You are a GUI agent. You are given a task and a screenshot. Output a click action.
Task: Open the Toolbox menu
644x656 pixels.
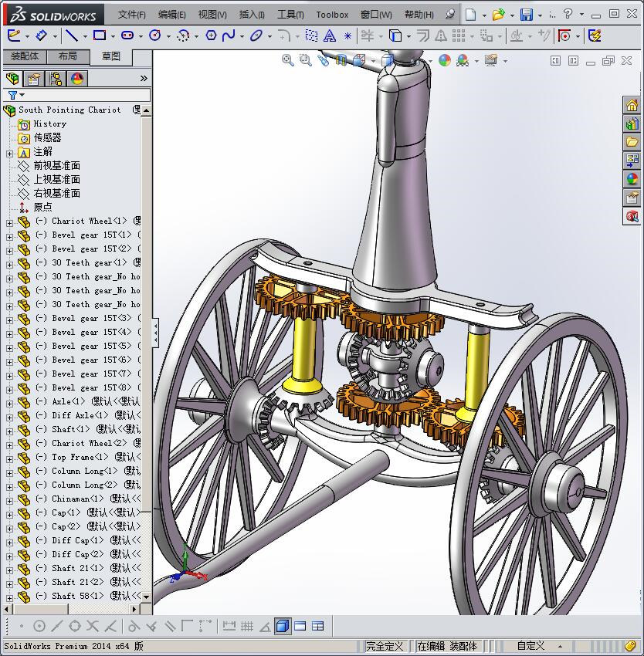click(332, 15)
